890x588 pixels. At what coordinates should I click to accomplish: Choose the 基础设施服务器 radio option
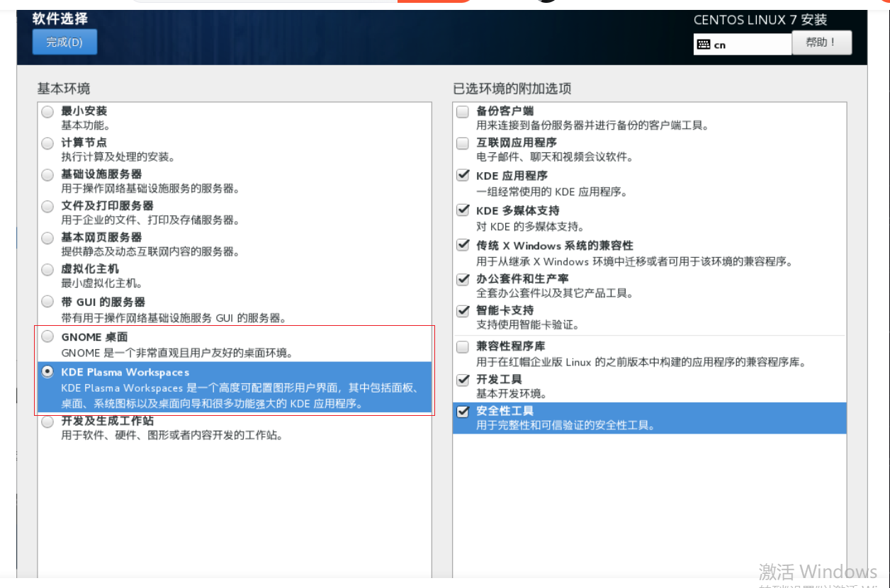point(47,174)
